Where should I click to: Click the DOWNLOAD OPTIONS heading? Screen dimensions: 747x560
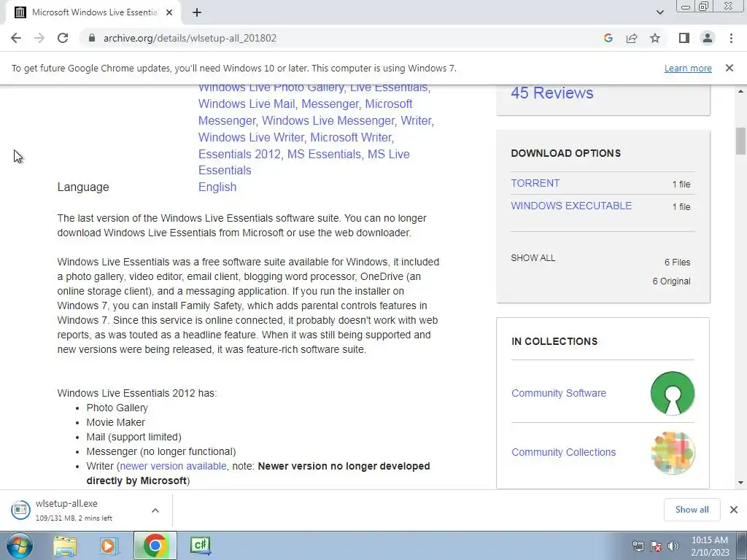tap(566, 153)
